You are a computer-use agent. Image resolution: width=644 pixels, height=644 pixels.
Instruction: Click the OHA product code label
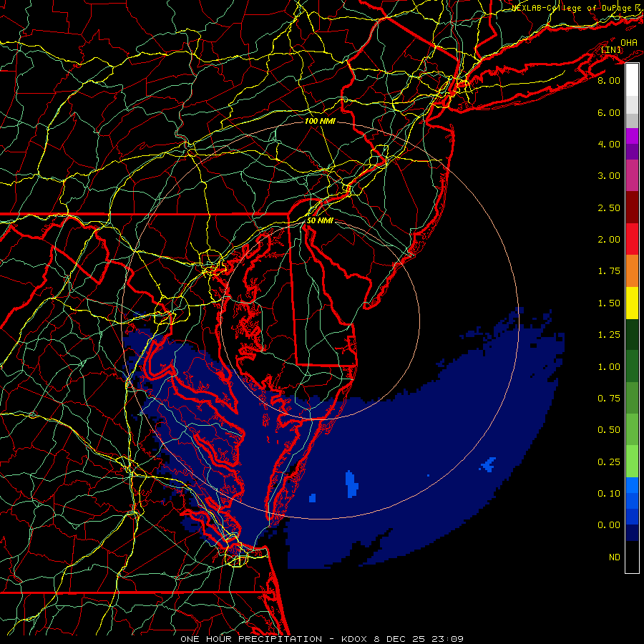629,43
